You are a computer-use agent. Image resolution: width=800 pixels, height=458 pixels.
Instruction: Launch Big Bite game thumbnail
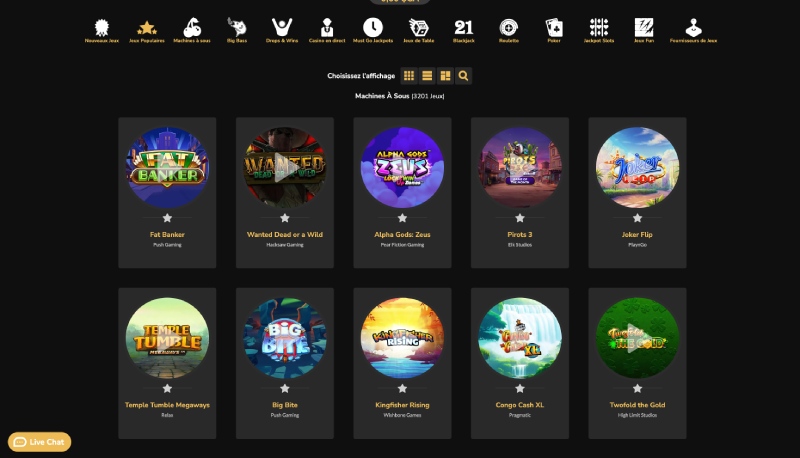point(285,338)
